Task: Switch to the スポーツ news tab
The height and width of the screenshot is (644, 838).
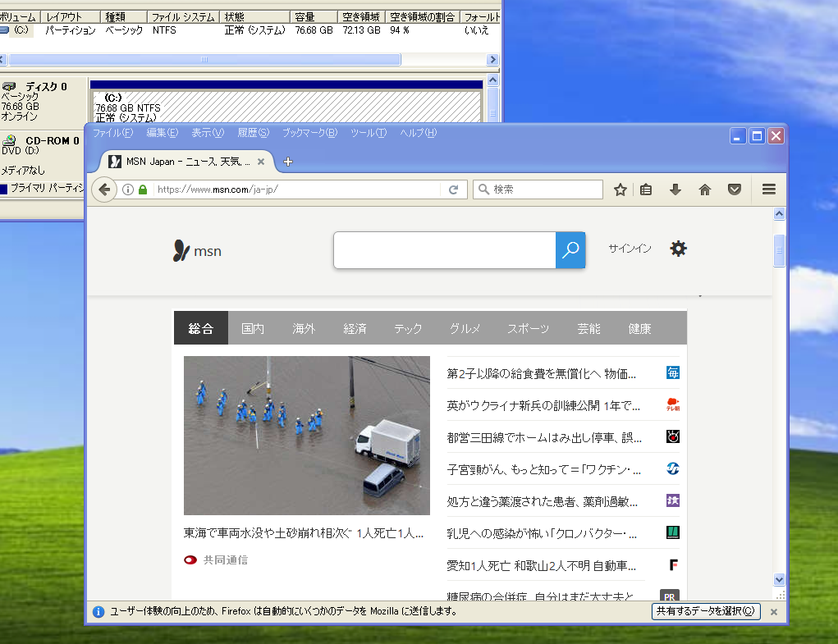Action: point(528,328)
